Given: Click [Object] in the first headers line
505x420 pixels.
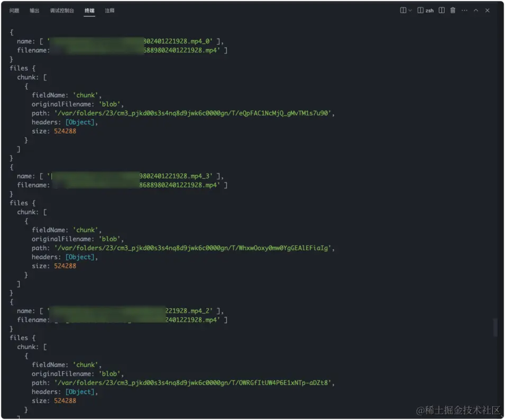Looking at the screenshot, I should click(79, 122).
